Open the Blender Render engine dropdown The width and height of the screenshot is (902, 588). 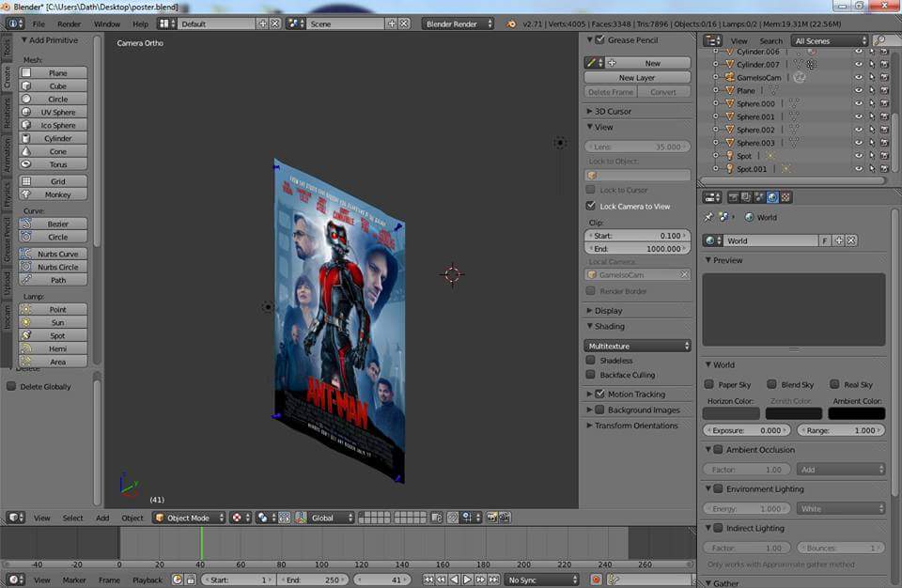click(x=458, y=24)
